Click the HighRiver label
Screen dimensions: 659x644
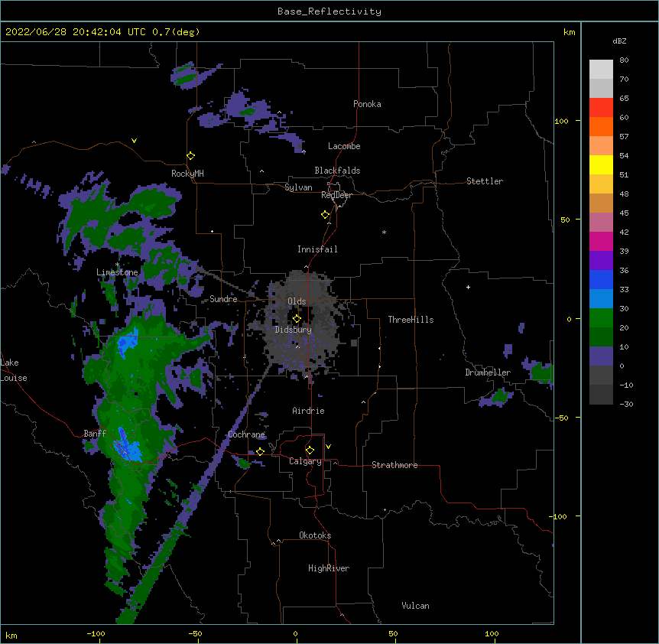click(x=329, y=568)
